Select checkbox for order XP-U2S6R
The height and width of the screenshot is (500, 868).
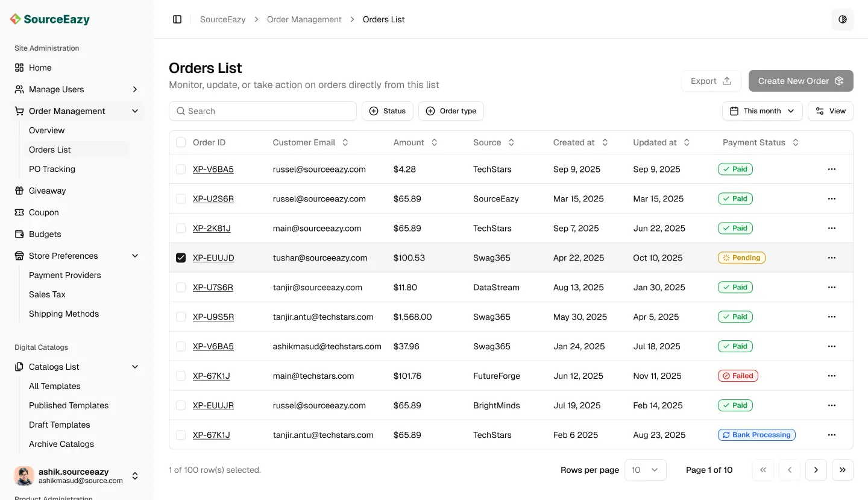pyautogui.click(x=181, y=199)
